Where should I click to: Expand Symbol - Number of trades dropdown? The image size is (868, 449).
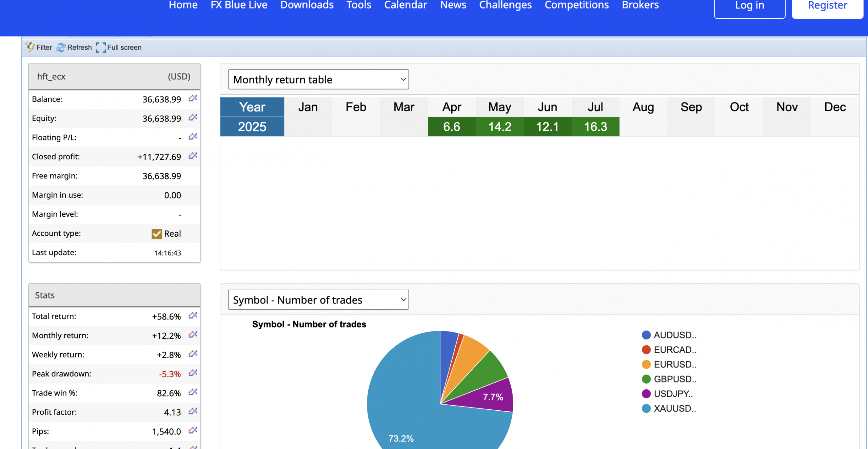tap(318, 300)
